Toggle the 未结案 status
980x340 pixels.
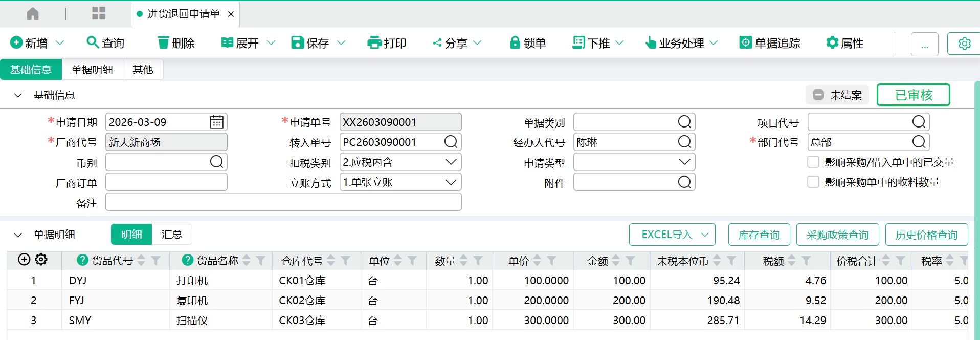point(837,95)
